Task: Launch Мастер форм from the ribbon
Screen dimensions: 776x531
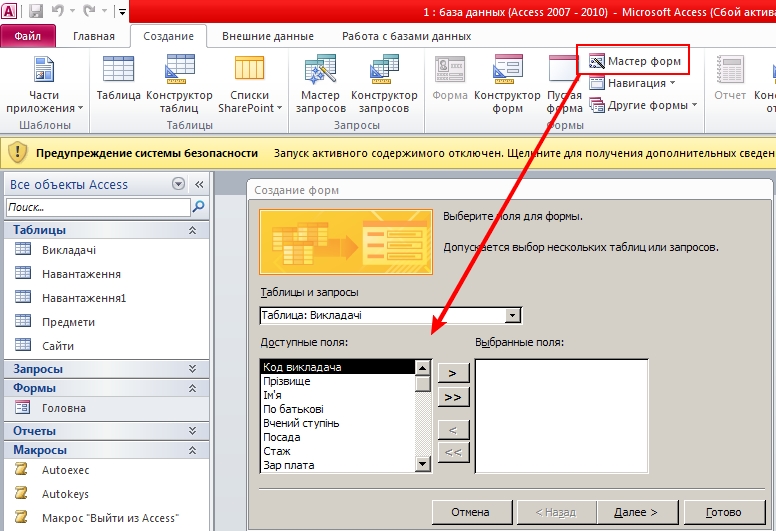Action: point(634,61)
